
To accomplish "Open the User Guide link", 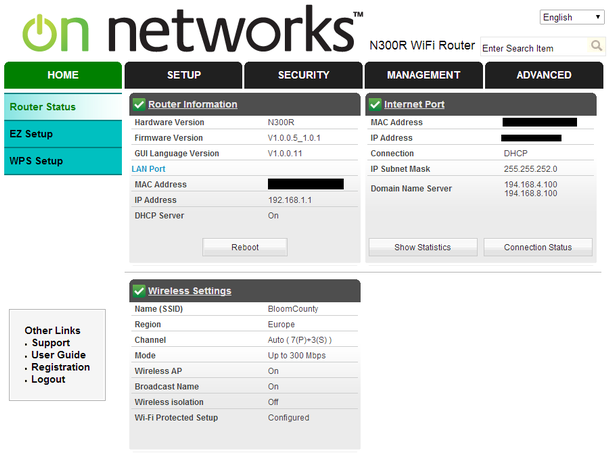I will point(58,355).
